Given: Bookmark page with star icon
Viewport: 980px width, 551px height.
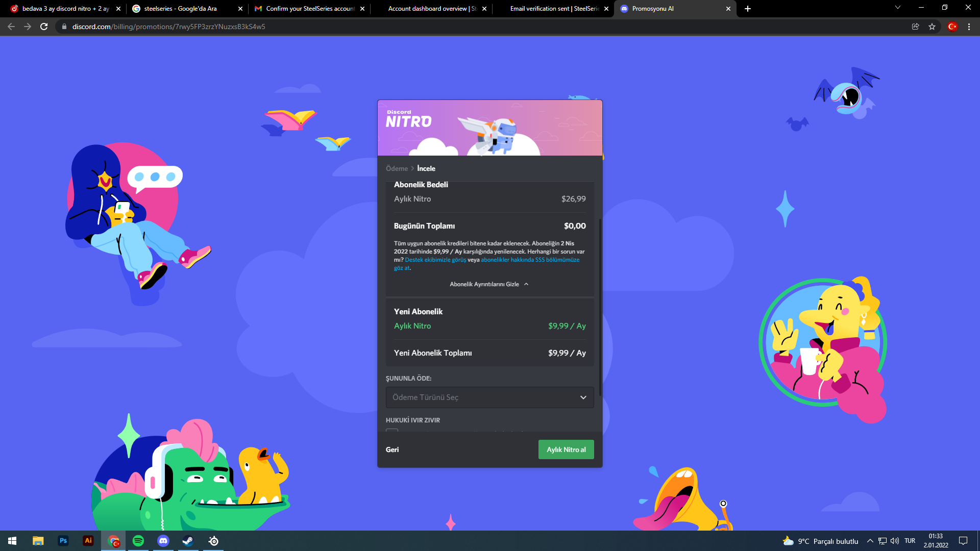Looking at the screenshot, I should pos(932,27).
